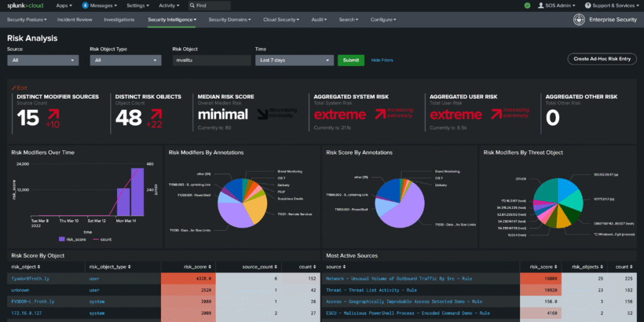Click the Support & Services help icon
This screenshot has width=644, height=322.
(x=588, y=6)
